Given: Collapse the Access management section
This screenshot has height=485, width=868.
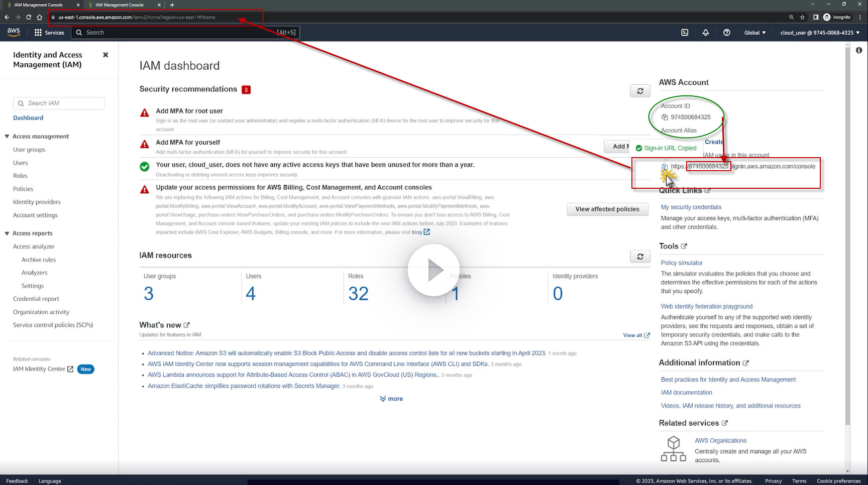Looking at the screenshot, I should 7,136.
